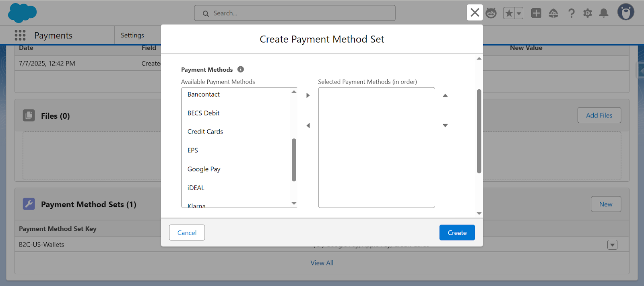The image size is (644, 286).
Task: Click the Date column header
Action: [26, 48]
